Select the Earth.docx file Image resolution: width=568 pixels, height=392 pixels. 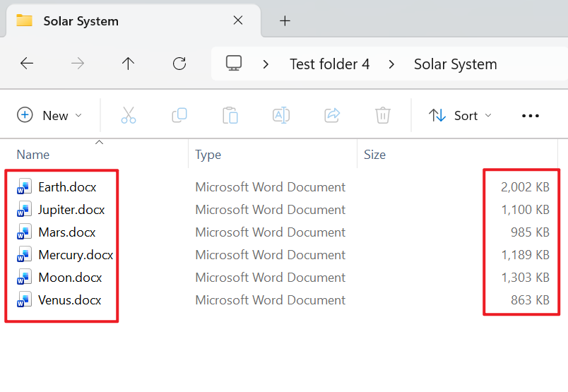(66, 187)
